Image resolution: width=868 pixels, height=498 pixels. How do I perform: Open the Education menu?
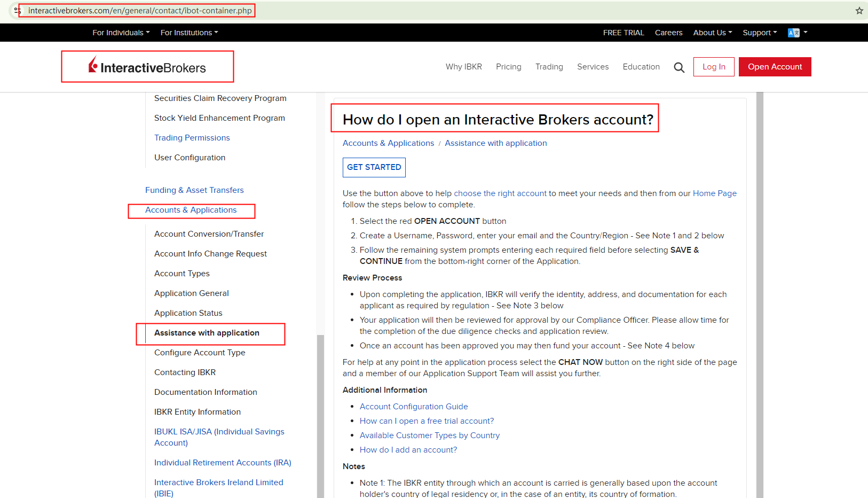[x=641, y=67]
